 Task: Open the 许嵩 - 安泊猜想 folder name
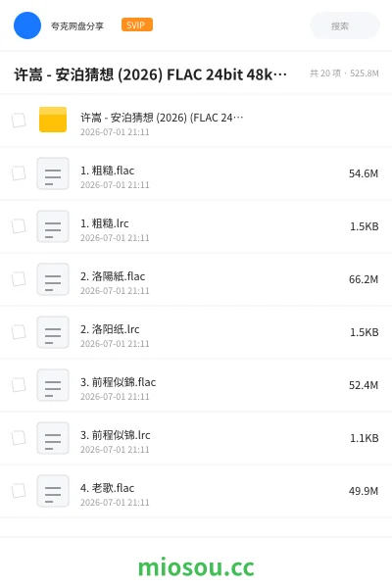162,118
